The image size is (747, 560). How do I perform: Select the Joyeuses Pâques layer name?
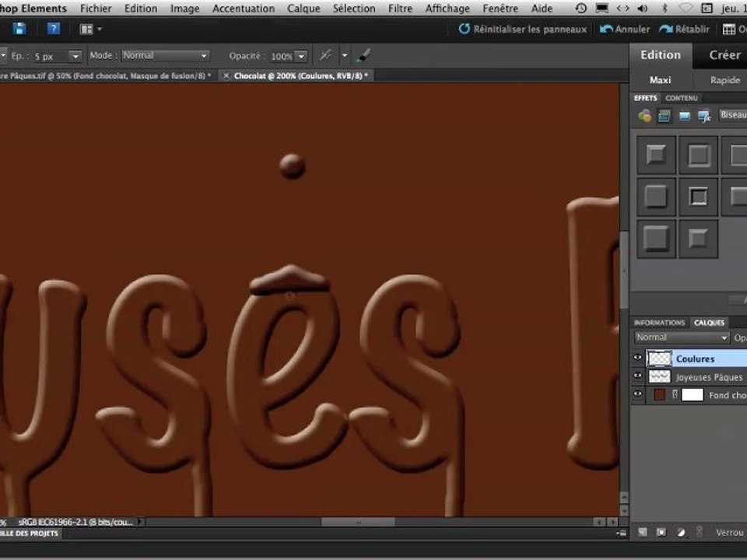[710, 377]
